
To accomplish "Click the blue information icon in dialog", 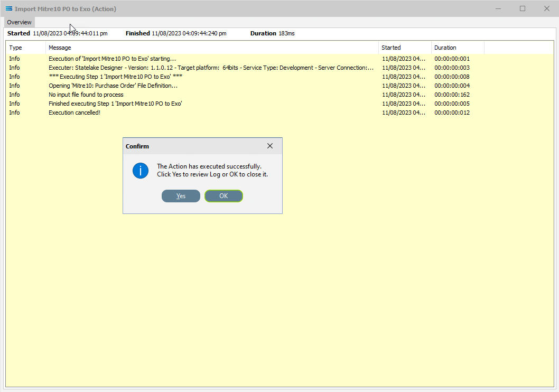I will [x=141, y=171].
